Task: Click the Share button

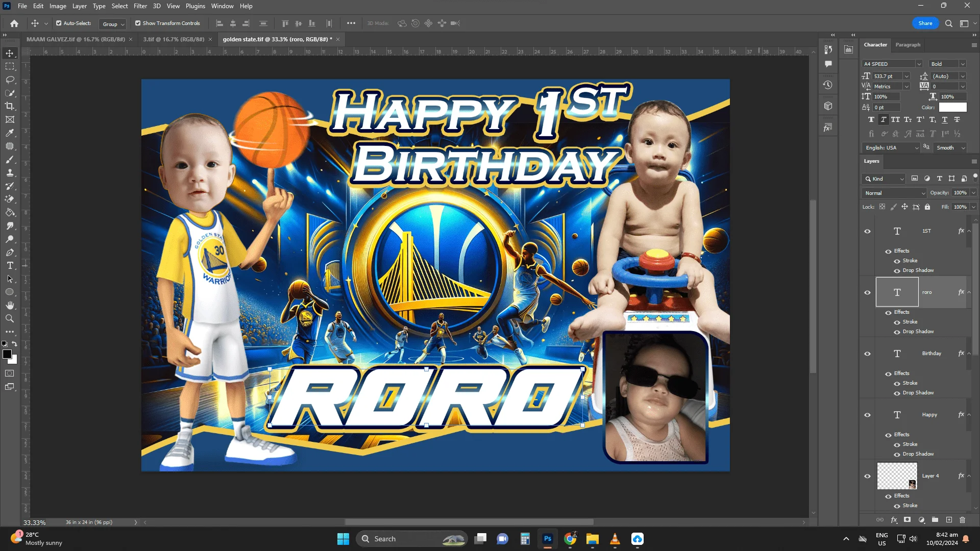Action: (x=925, y=23)
